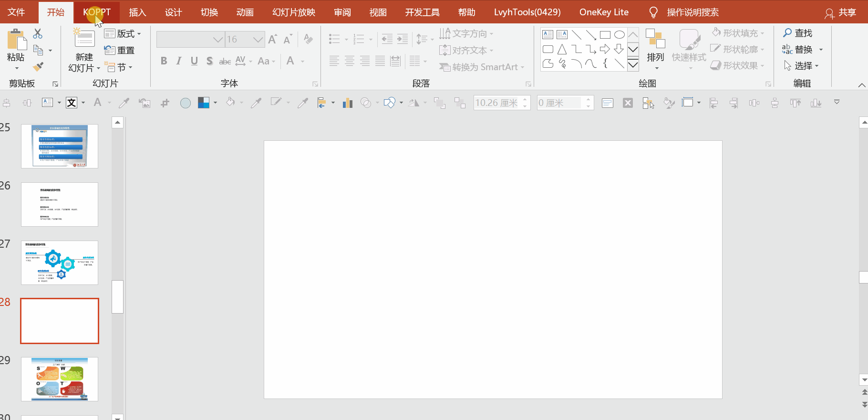Click the Reset (重置) button
This screenshot has width=868, height=420.
point(120,51)
